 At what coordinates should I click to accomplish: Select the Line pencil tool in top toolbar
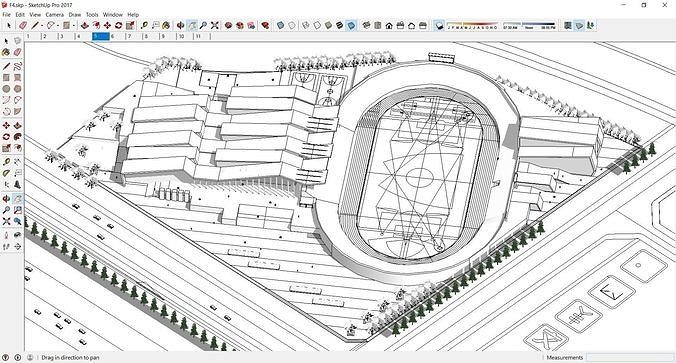(35, 26)
